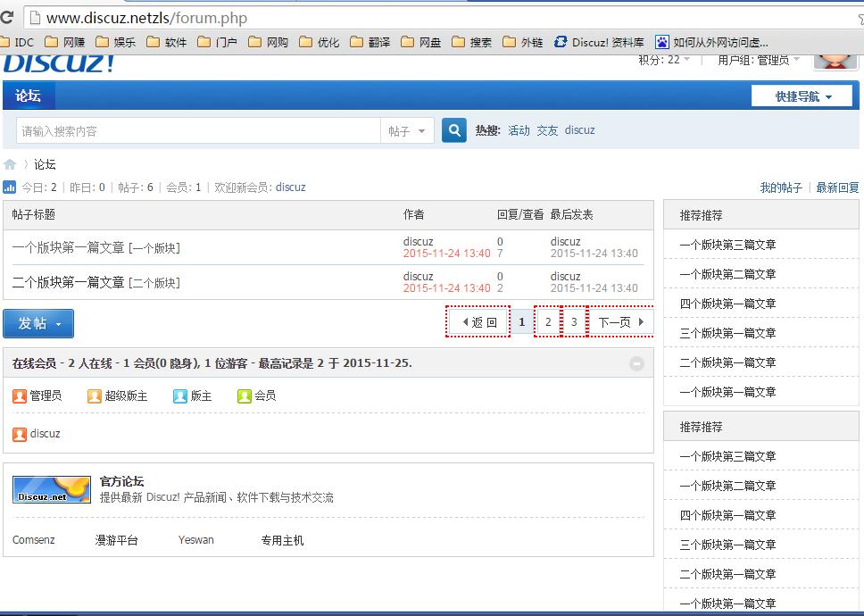
Task: Open 一个版块第三篇文章 in top recommend panel
Action: click(x=728, y=245)
